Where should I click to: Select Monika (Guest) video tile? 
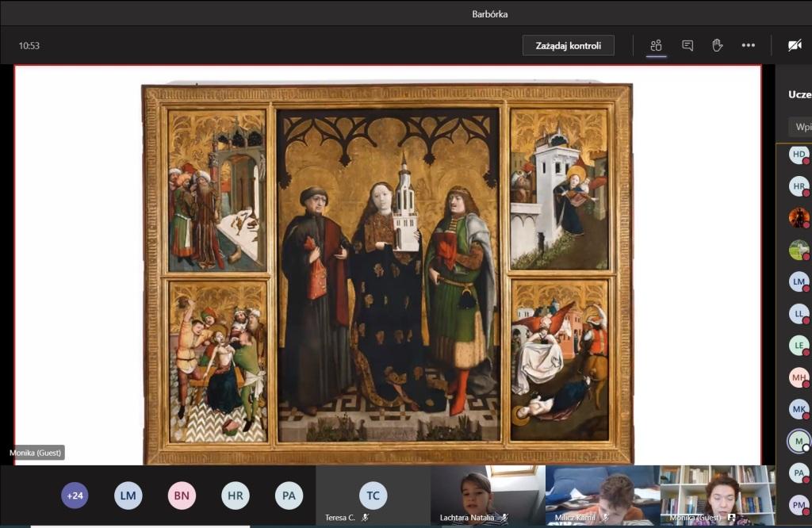718,495
